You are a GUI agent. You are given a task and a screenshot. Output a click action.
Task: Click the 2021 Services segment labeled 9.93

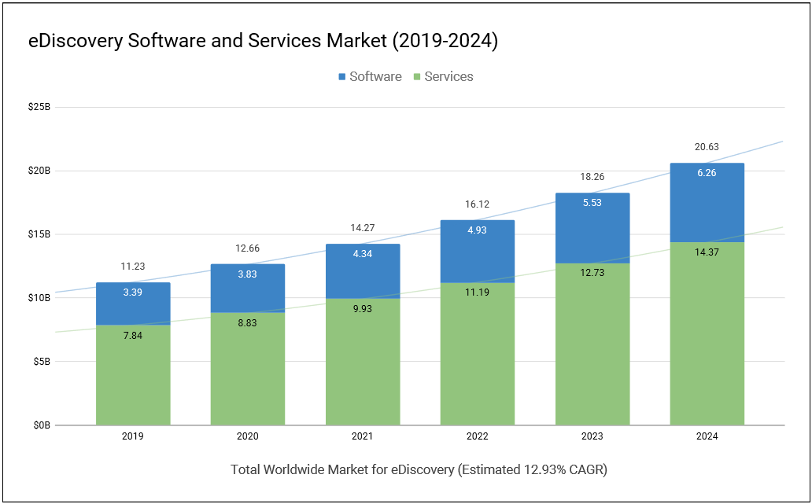coord(363,362)
